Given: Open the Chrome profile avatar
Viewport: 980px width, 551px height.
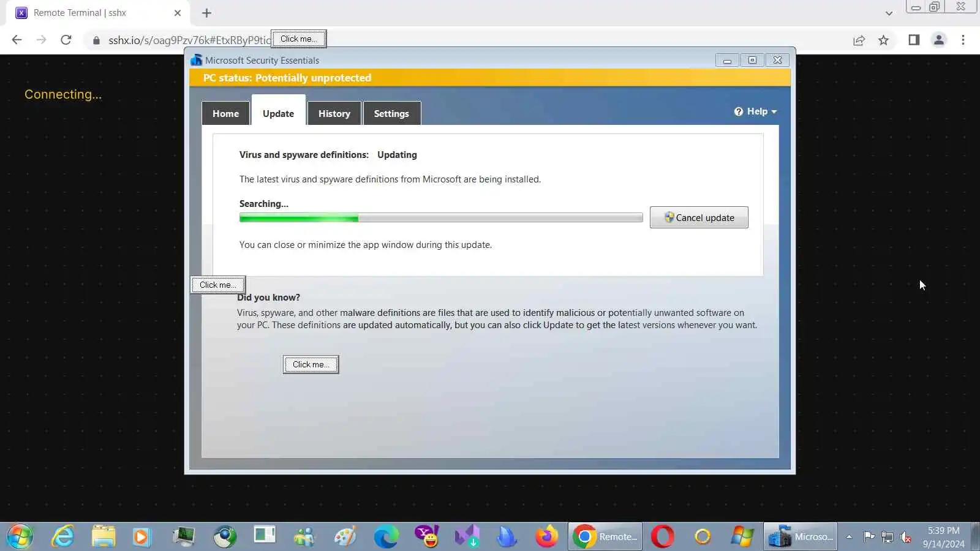Looking at the screenshot, I should coord(938,40).
